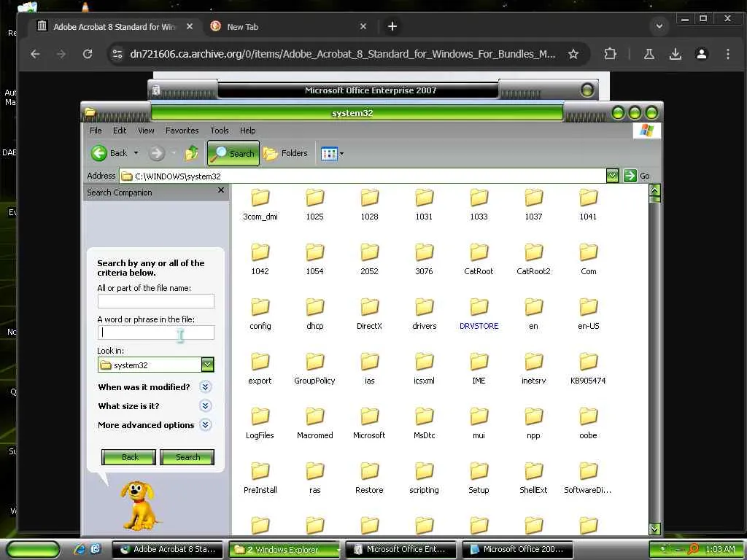The width and height of the screenshot is (747, 560).
Task: Launch Internet Explorer from quick launch
Action: pos(80,550)
